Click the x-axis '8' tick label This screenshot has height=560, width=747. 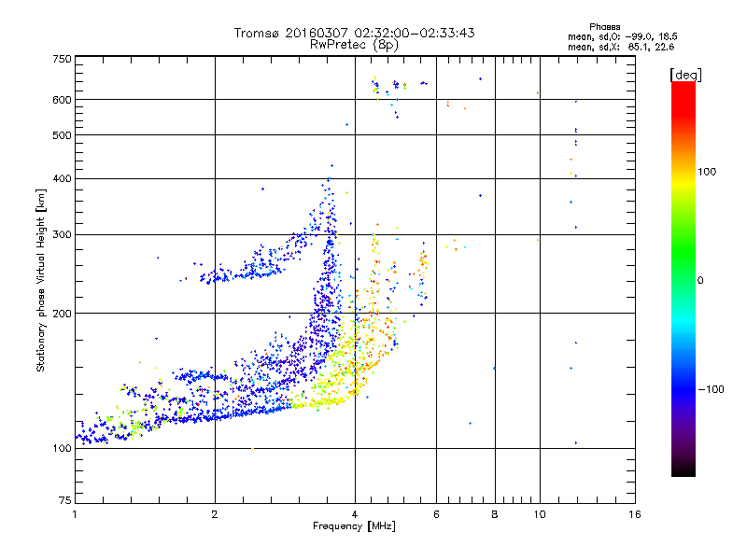coord(495,514)
